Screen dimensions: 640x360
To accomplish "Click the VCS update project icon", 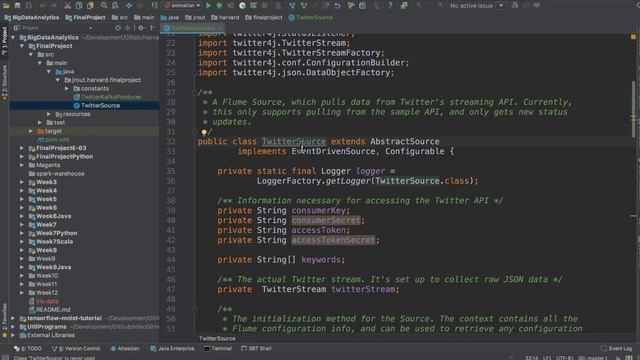I will (292, 6).
